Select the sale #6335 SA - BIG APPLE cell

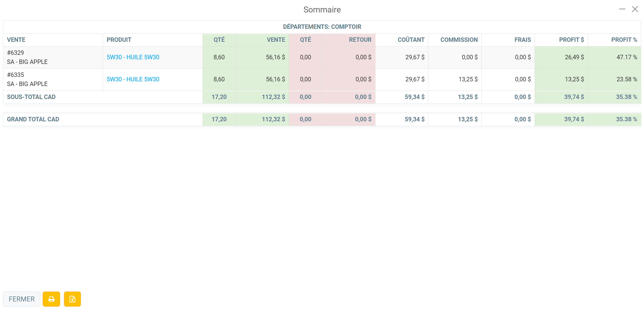click(53, 80)
